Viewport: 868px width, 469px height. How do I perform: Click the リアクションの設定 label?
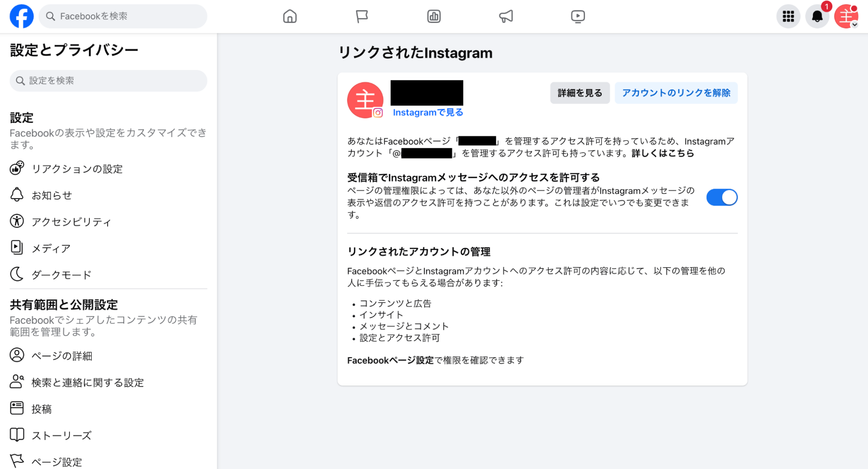[77, 169]
